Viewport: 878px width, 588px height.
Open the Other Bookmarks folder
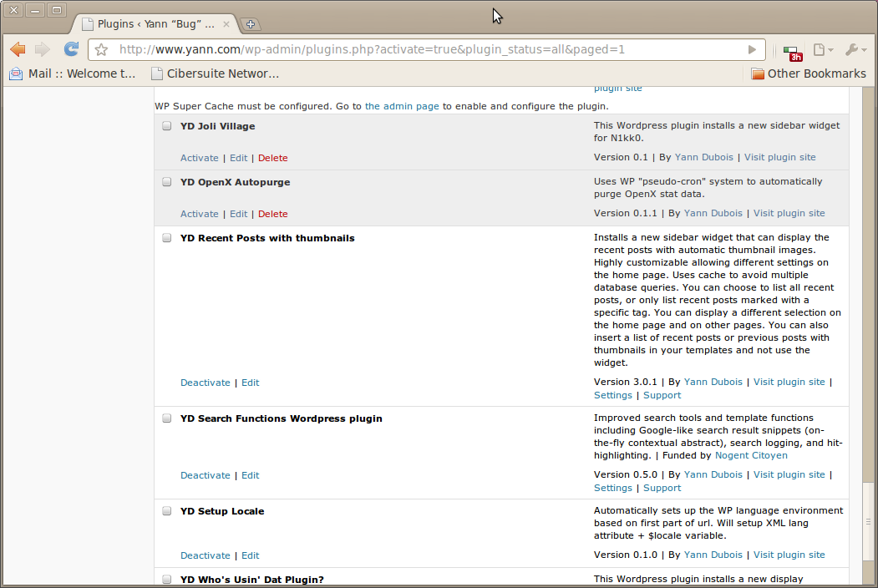pos(809,73)
